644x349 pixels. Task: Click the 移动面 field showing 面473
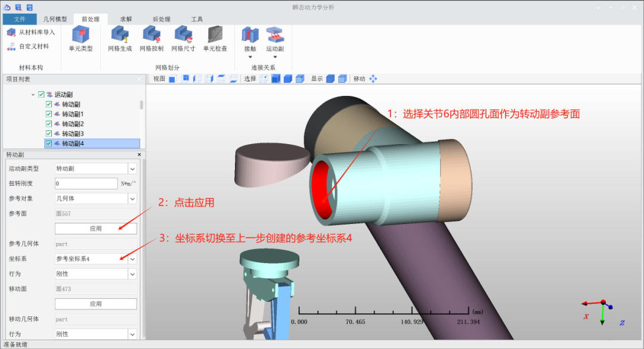click(x=95, y=289)
